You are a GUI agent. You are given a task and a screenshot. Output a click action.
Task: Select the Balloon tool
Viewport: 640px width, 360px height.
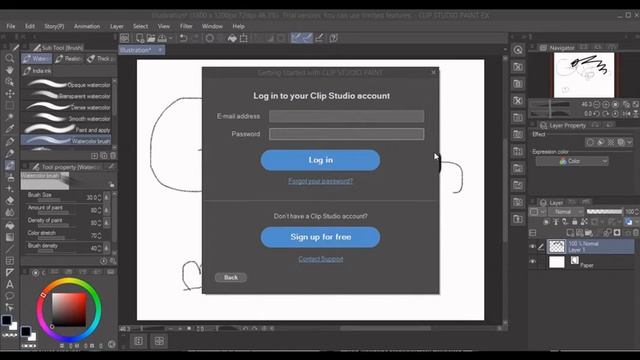[10, 296]
